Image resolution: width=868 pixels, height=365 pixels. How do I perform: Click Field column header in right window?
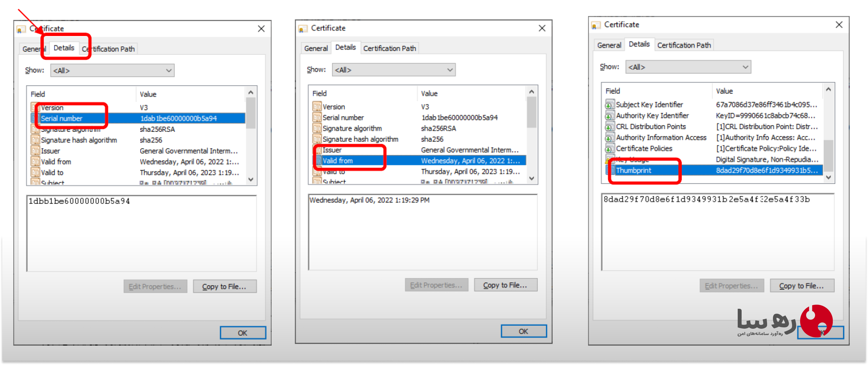657,91
